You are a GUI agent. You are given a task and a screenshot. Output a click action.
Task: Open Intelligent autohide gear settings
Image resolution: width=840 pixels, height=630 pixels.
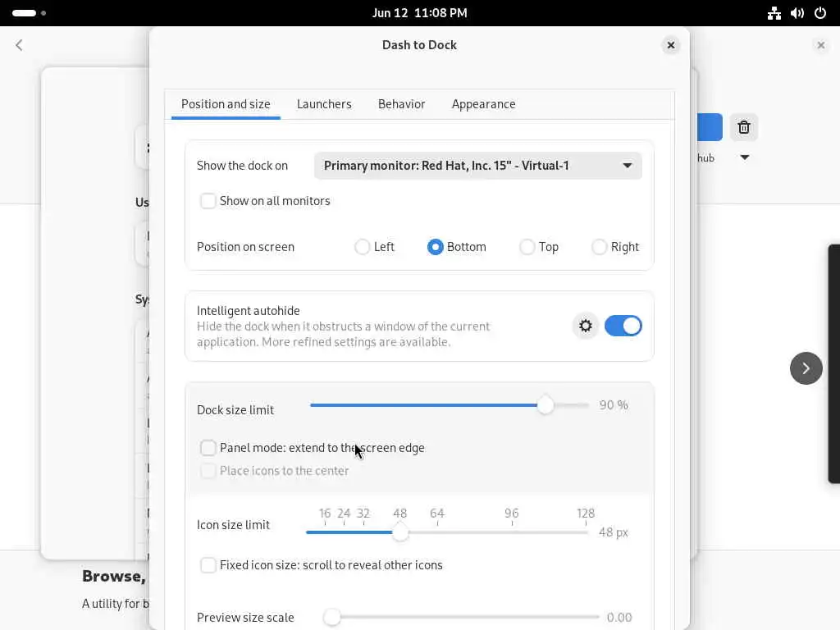585,326
